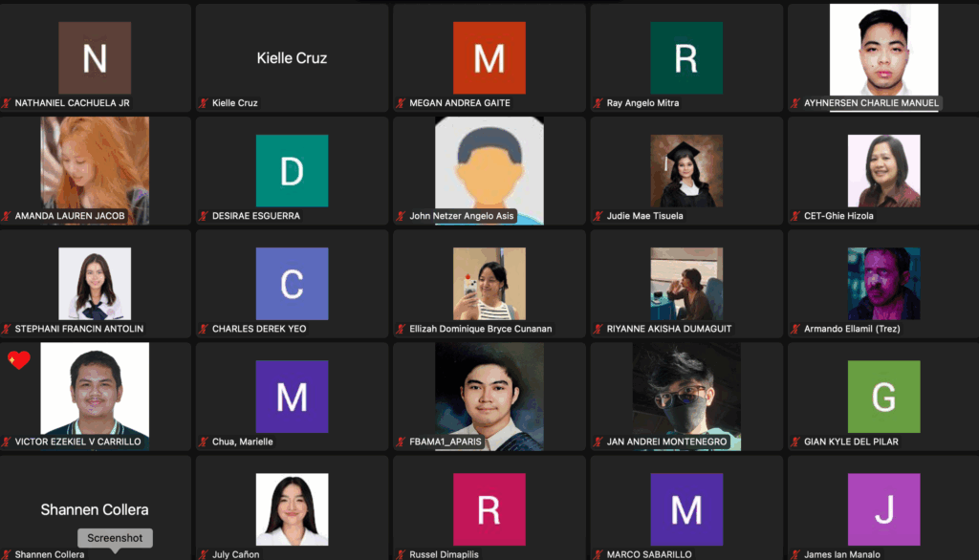The image size is (979, 560).
Task: Click the teal D avatar for Desirae Esguerra
Action: (x=292, y=171)
